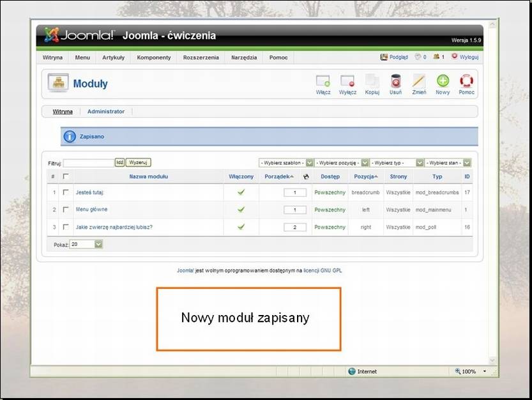Viewport: 532px width, 400px height.
Task: Sort by Dostęp column header
Action: (330, 176)
